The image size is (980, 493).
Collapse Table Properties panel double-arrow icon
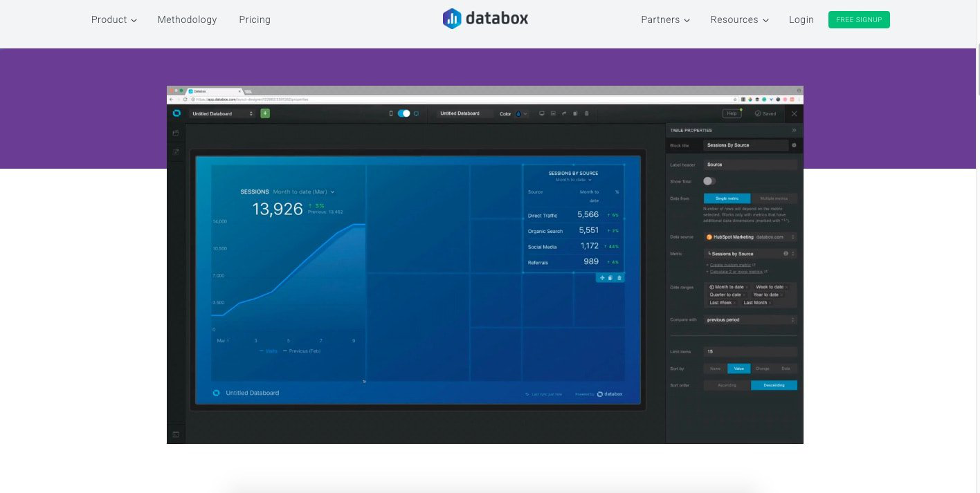tap(794, 130)
